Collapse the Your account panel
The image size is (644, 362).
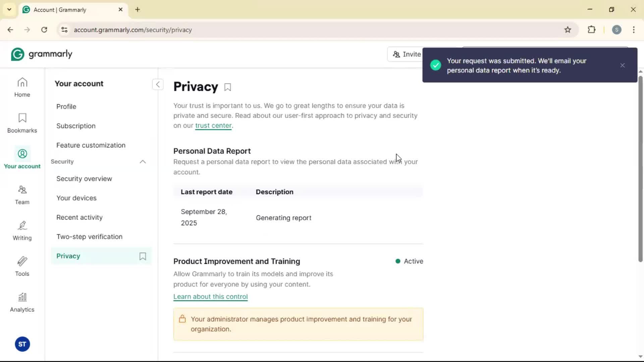pos(158,84)
